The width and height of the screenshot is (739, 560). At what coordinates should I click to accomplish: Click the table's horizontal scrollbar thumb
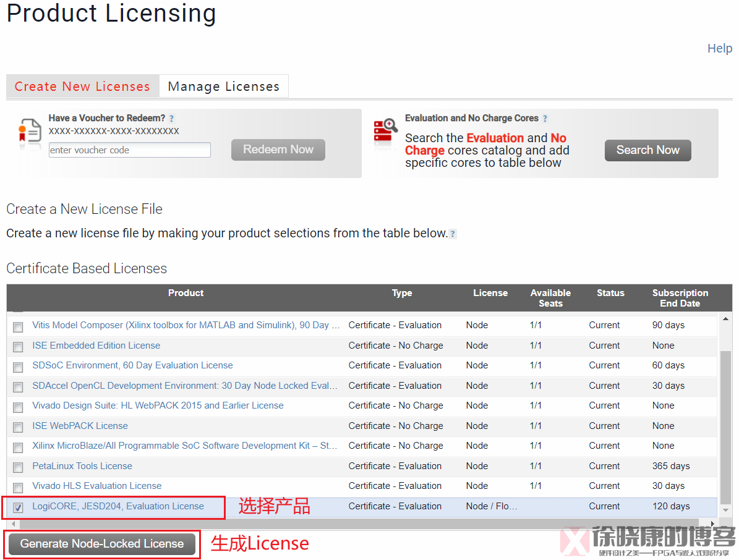click(359, 524)
